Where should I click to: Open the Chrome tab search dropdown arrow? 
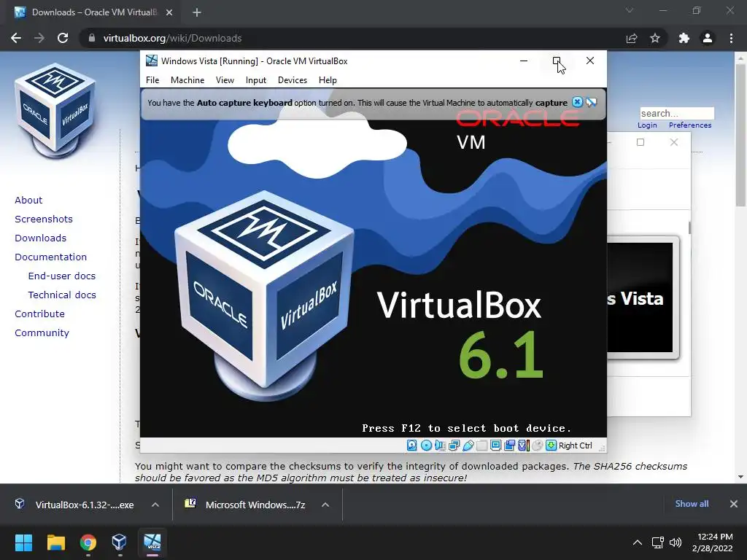[x=630, y=10]
